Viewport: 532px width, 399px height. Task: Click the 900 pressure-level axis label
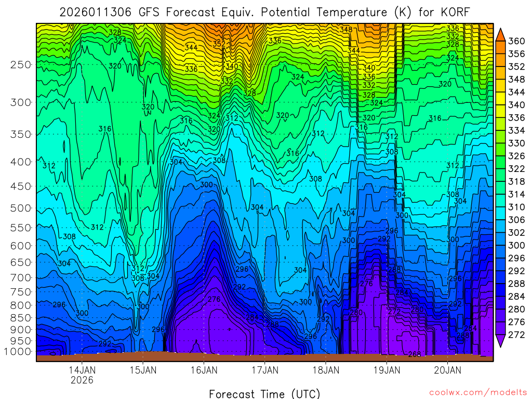coord(21,330)
